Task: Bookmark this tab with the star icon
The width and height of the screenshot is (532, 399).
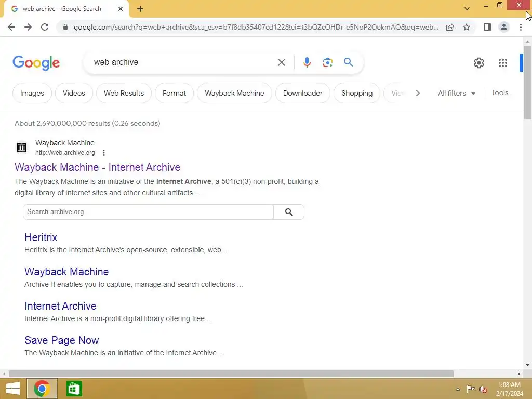Action: click(467, 27)
